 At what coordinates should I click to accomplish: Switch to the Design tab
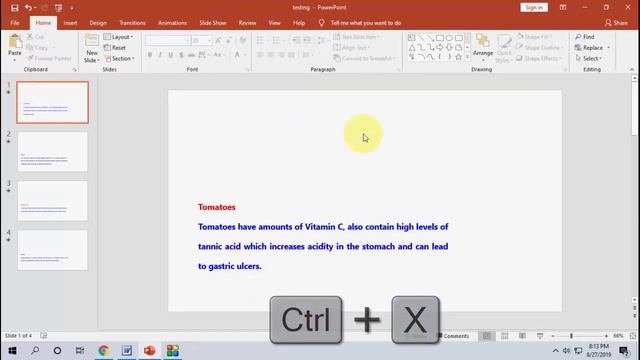coord(98,23)
